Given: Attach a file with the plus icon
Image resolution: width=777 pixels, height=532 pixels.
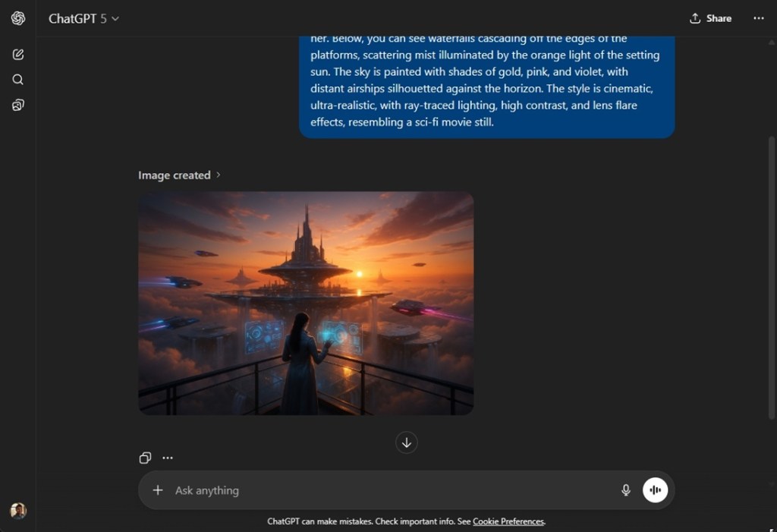Looking at the screenshot, I should [x=157, y=490].
